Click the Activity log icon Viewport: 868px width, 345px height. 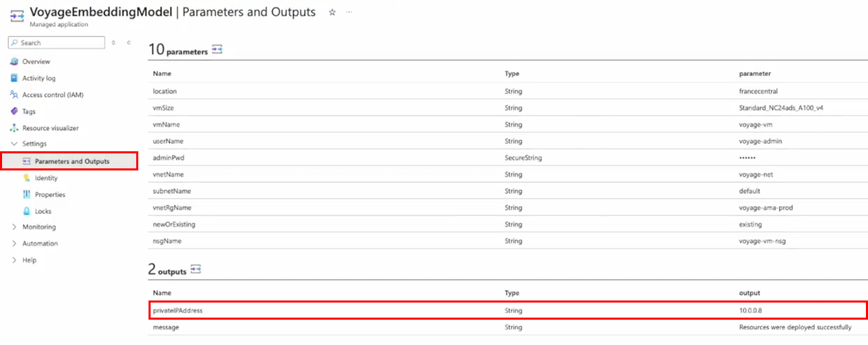[x=14, y=78]
